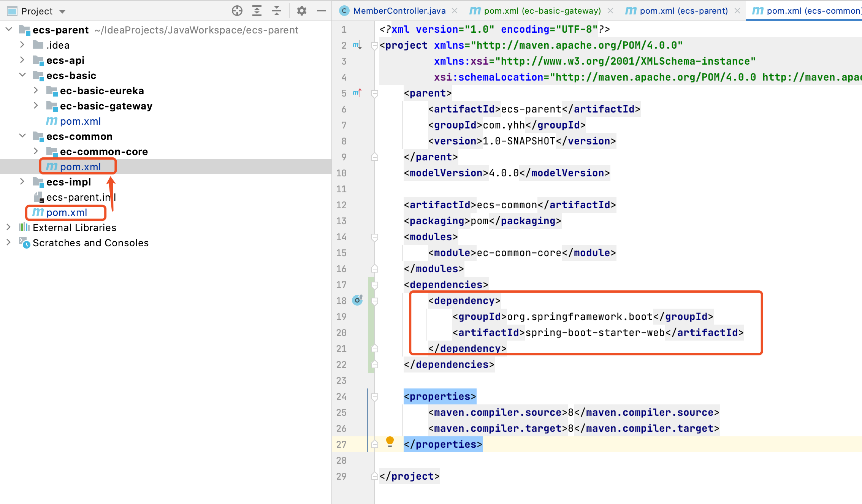Click the Maven gutter icon on line 2
862x504 pixels.
(x=357, y=45)
